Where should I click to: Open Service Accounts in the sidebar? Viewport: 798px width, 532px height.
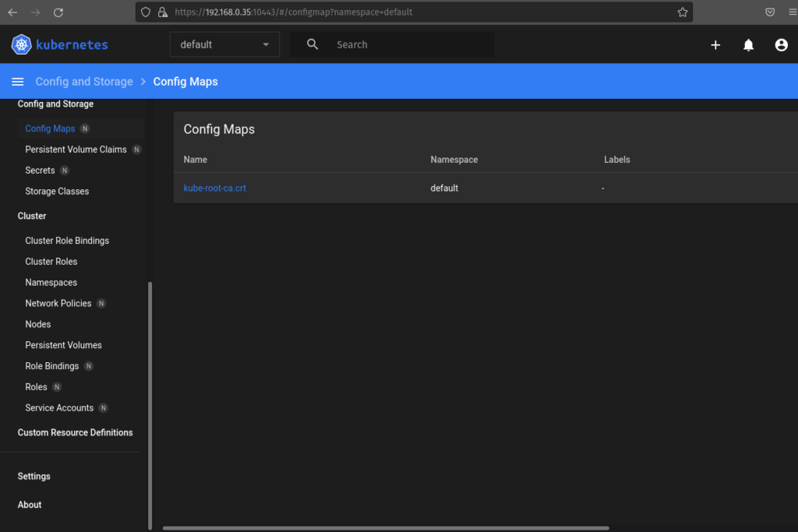coord(59,408)
